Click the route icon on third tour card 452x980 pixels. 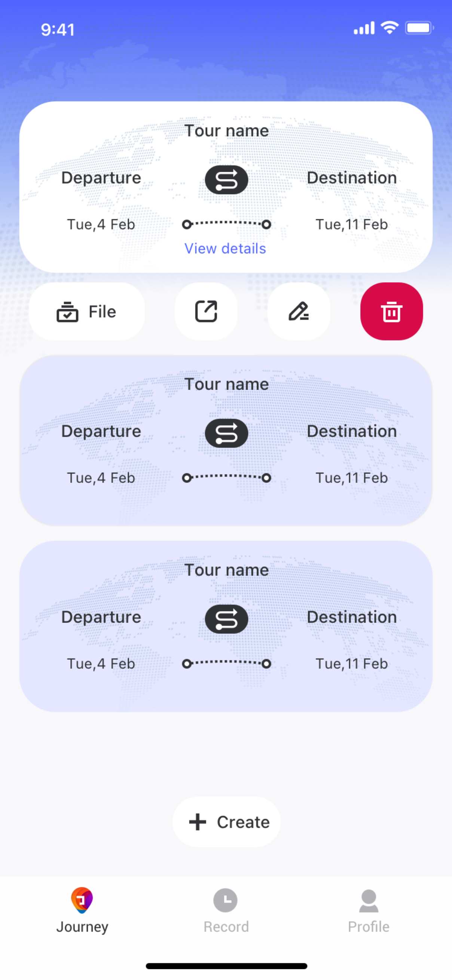226,619
